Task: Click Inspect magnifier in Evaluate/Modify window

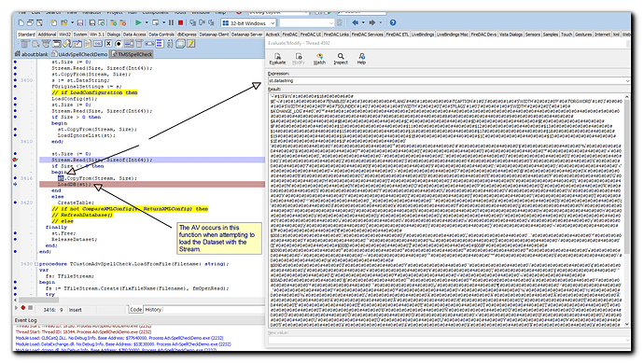Action: click(x=341, y=59)
